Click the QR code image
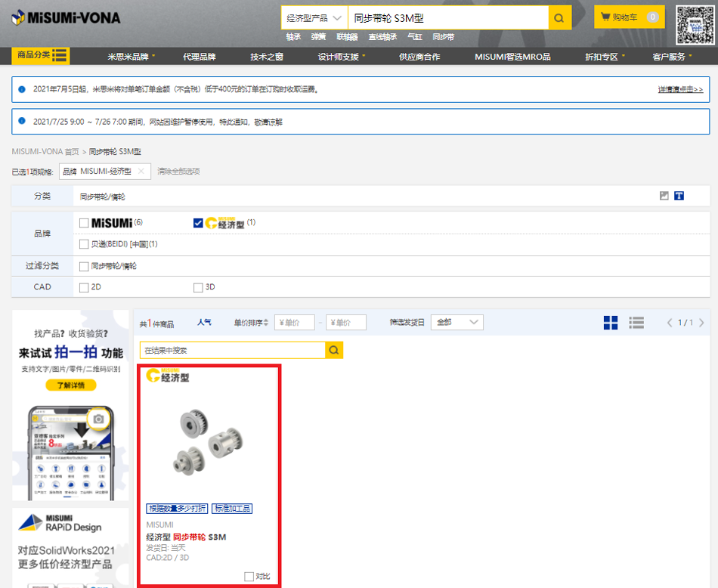Viewport: 718px width, 588px height. (695, 25)
